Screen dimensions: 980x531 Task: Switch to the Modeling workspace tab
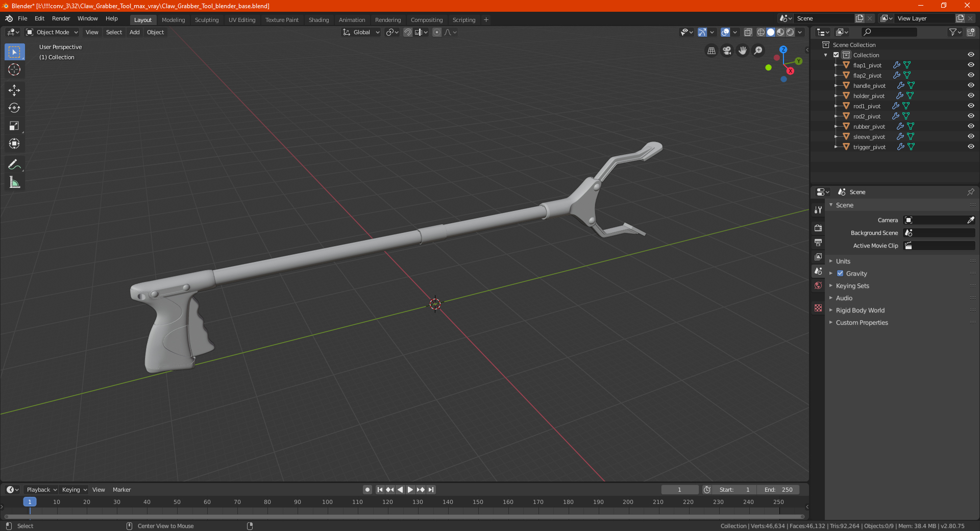[x=173, y=20]
